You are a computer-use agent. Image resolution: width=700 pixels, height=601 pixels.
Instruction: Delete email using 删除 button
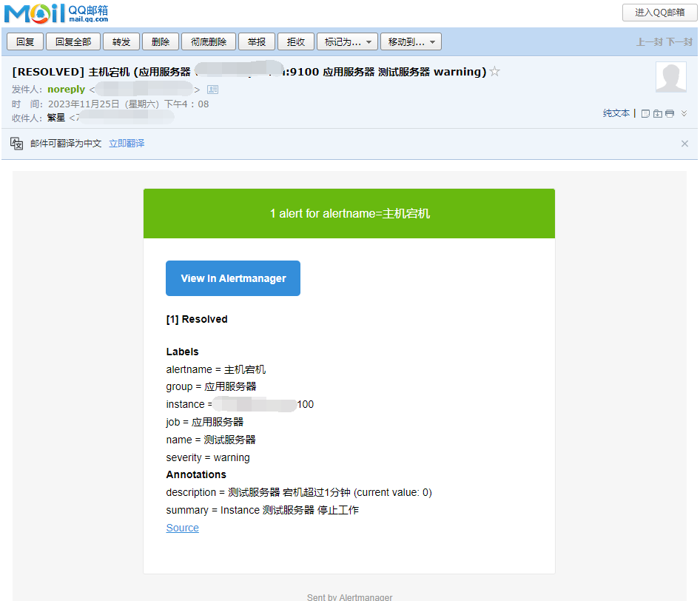tap(161, 42)
